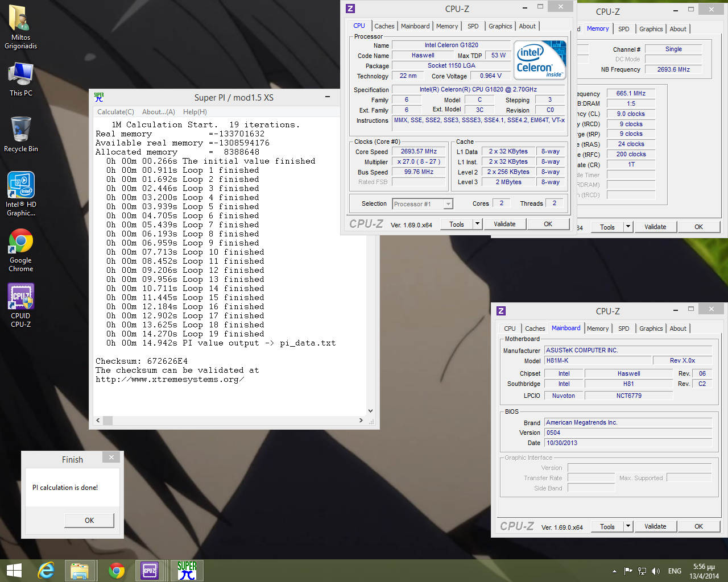Screen dimensions: 728x582
Task: Click Tools button in the Mainboard CPU-Z window
Action: point(607,527)
